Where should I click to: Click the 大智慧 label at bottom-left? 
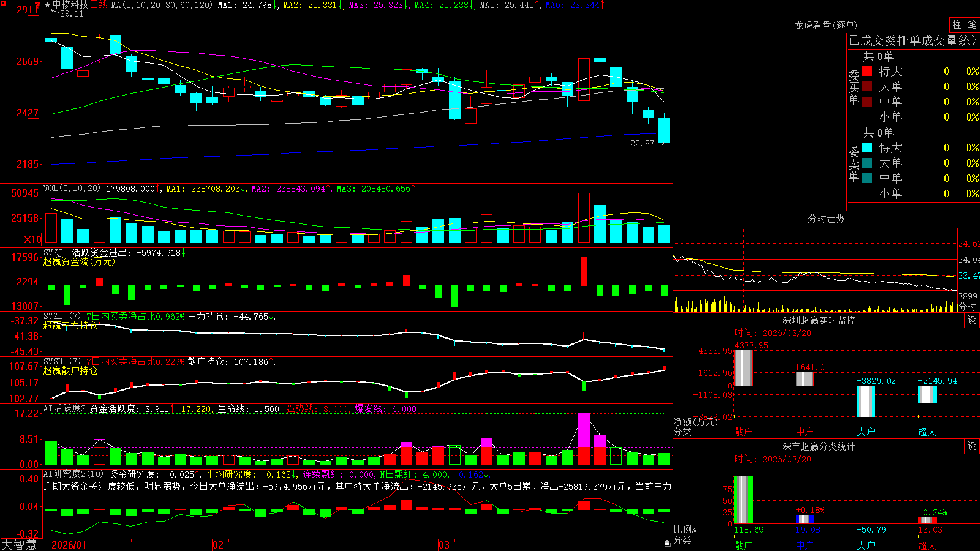[19, 545]
